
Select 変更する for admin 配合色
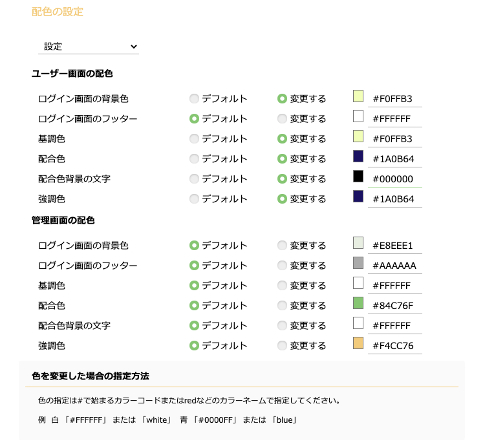click(x=282, y=305)
